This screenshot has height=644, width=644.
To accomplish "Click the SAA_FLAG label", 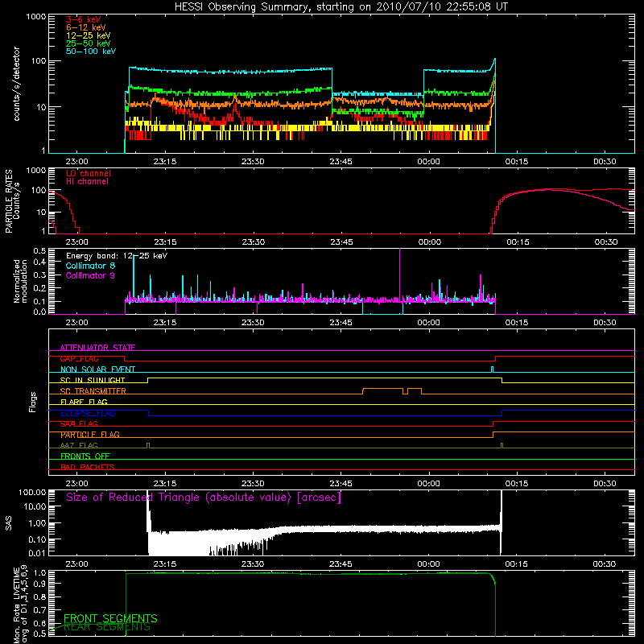I will pyautogui.click(x=79, y=423).
